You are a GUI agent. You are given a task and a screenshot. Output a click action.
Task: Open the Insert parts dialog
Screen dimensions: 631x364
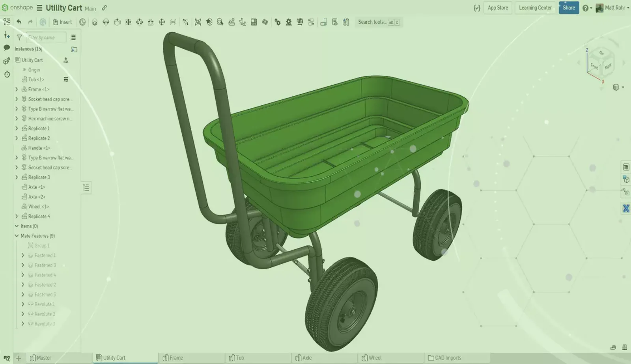(x=62, y=22)
